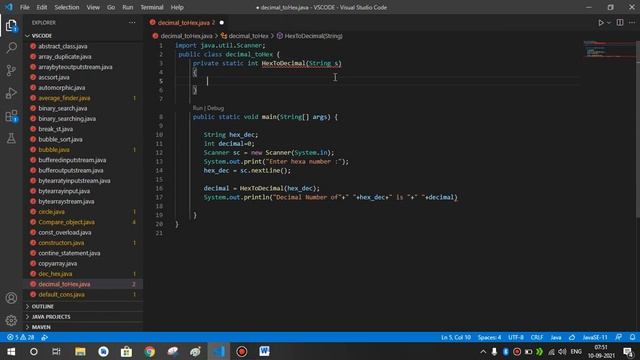The width and height of the screenshot is (640, 360).
Task: Click the Live Share status bar icon
Action: 44,338
